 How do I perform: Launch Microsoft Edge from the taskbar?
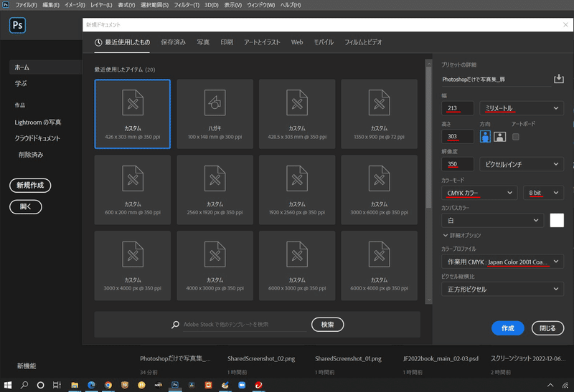pyautogui.click(x=92, y=385)
